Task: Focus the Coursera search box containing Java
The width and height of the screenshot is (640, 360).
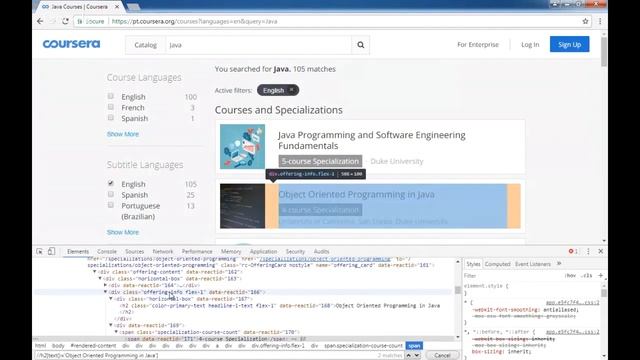Action: coord(258,45)
